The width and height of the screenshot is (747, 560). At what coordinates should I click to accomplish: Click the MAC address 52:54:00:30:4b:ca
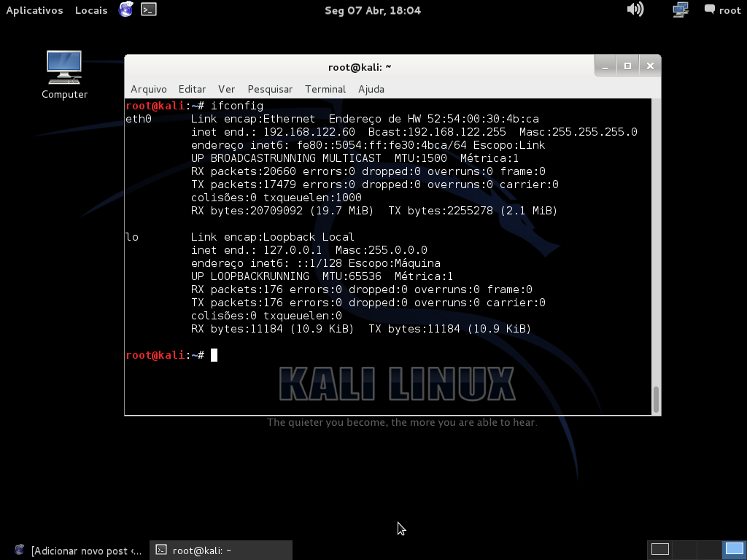click(483, 119)
